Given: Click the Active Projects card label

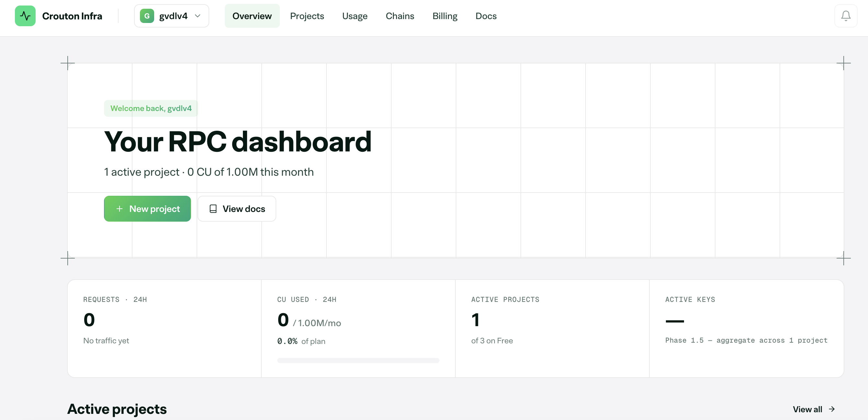Looking at the screenshot, I should (x=505, y=299).
